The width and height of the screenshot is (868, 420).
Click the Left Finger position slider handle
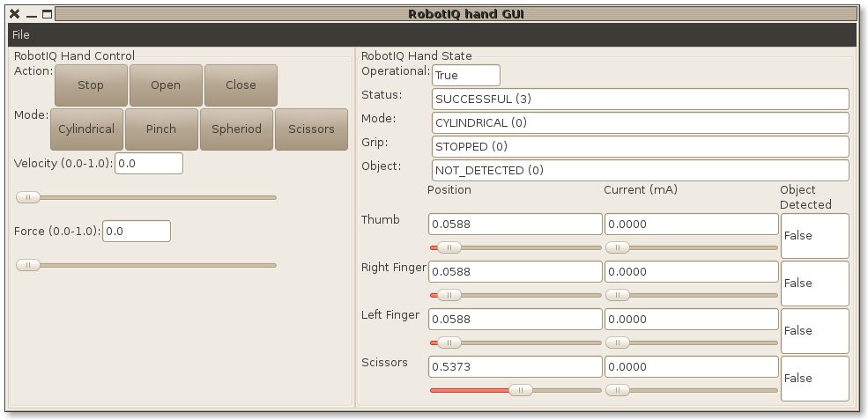(x=449, y=343)
